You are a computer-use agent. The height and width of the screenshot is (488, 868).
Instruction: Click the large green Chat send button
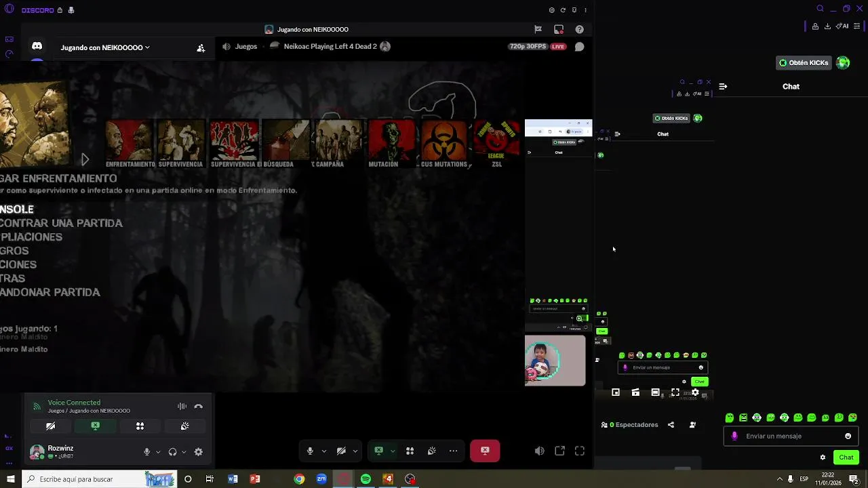click(846, 457)
